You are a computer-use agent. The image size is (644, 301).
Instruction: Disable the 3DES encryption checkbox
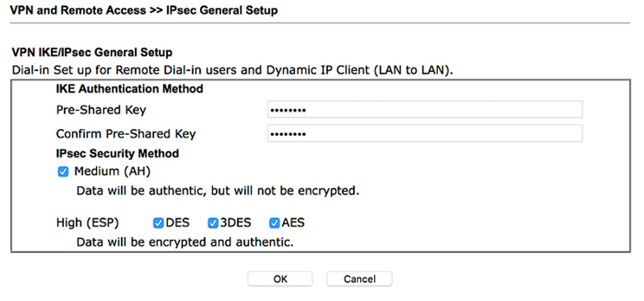tap(213, 222)
